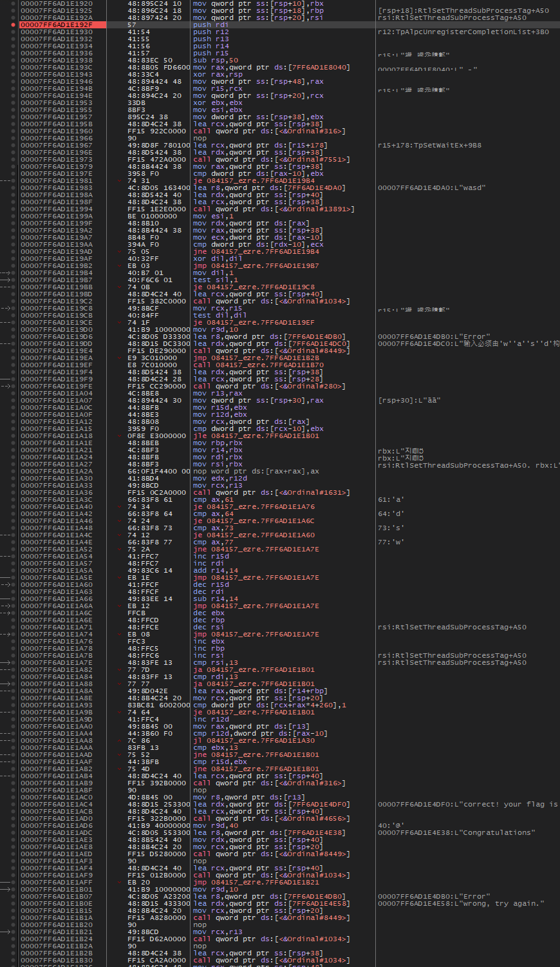
Task: Select the "cmp ax,77" instruction
Action: [213, 542]
